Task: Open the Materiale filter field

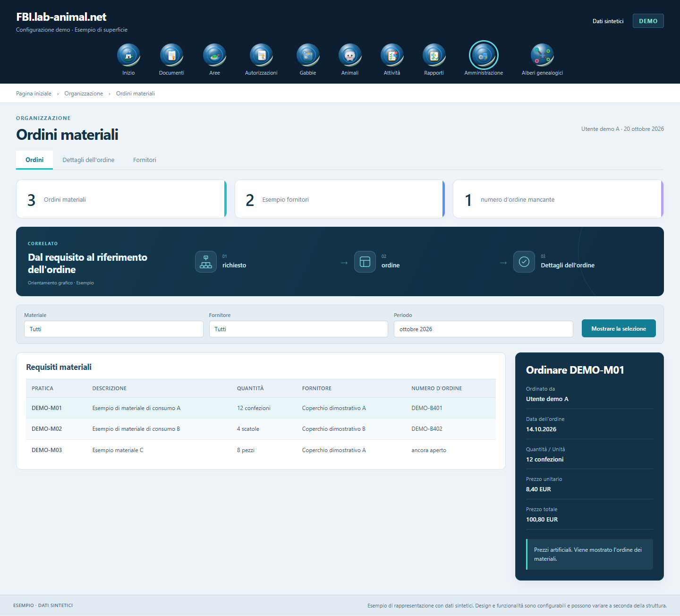Action: [113, 329]
